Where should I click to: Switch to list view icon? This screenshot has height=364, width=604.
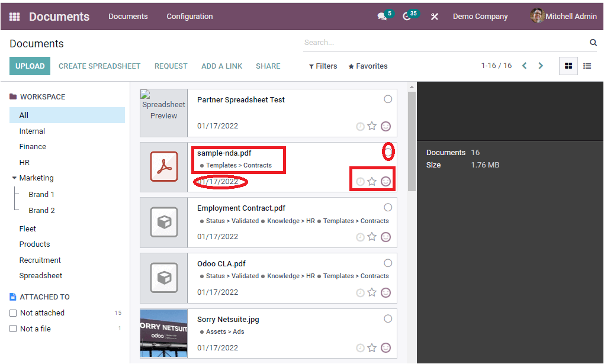(587, 66)
